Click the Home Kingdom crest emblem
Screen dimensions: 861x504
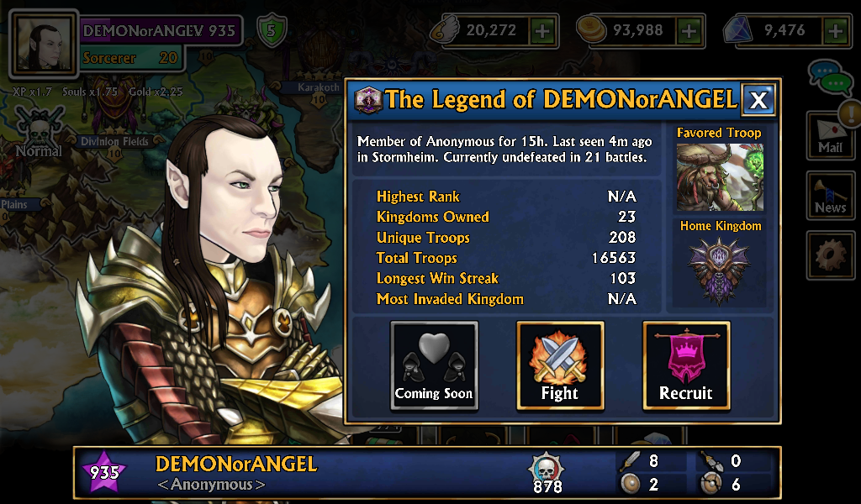(720, 270)
